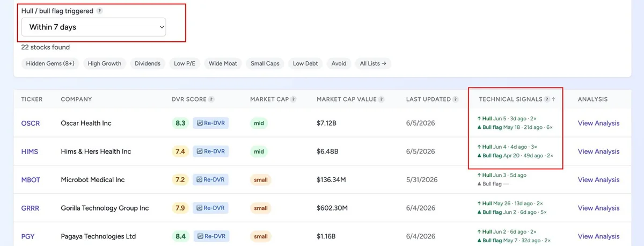Click Re-DVR button for Pagaya Technologies
Viewport: 644px width, 246px height.
(x=210, y=236)
